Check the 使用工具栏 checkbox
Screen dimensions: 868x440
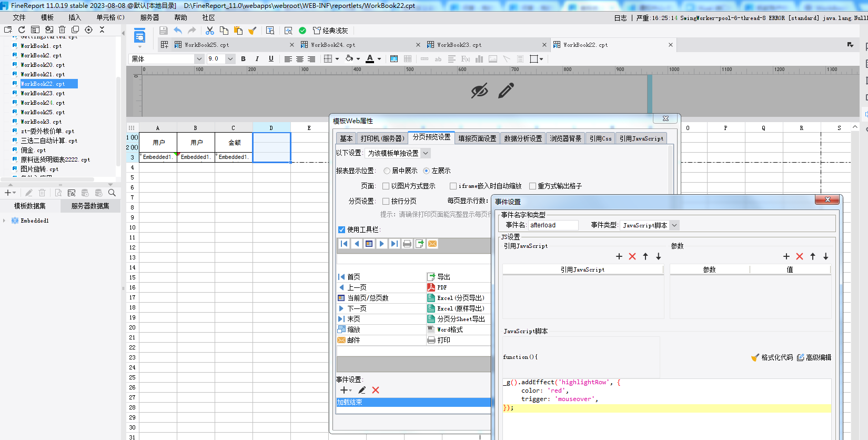(x=341, y=229)
